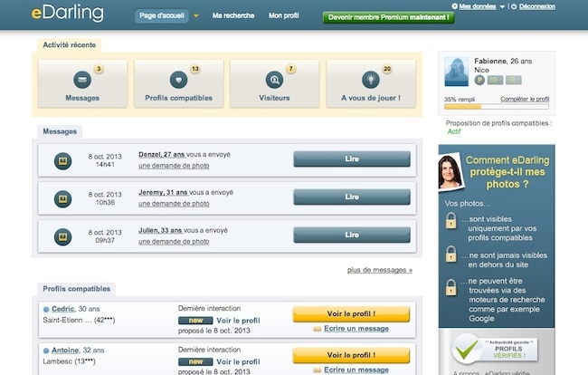Go to Page d'accueil tab
This screenshot has height=375, width=588.
[162, 15]
